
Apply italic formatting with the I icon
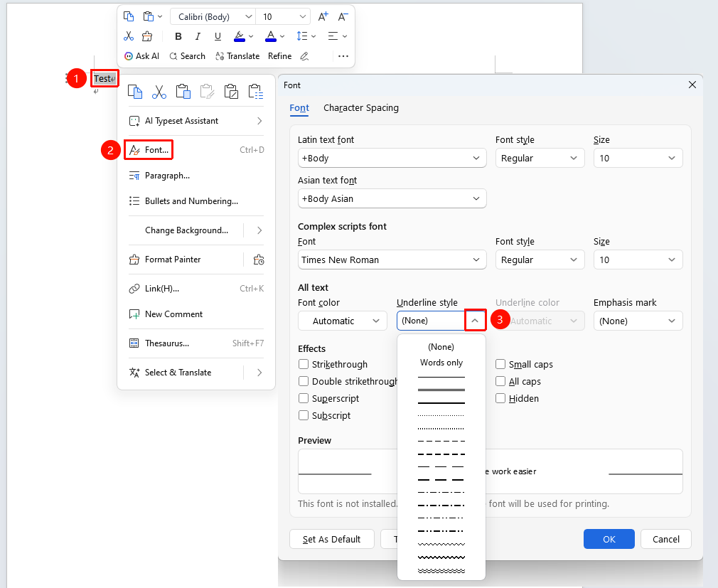(198, 36)
